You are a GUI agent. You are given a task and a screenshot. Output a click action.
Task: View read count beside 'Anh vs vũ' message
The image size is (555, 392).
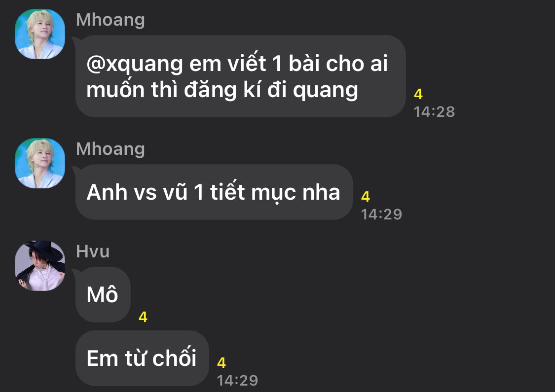(366, 197)
